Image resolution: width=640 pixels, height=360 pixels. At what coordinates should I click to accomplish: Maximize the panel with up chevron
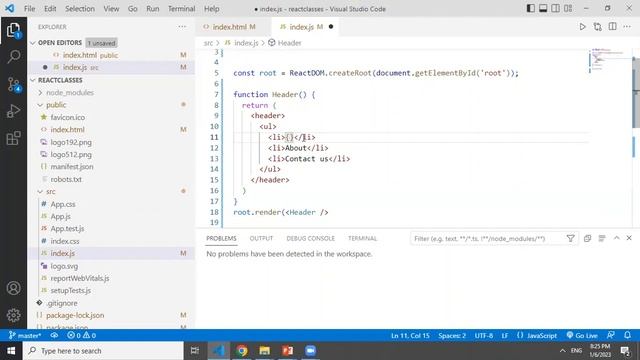click(x=616, y=238)
